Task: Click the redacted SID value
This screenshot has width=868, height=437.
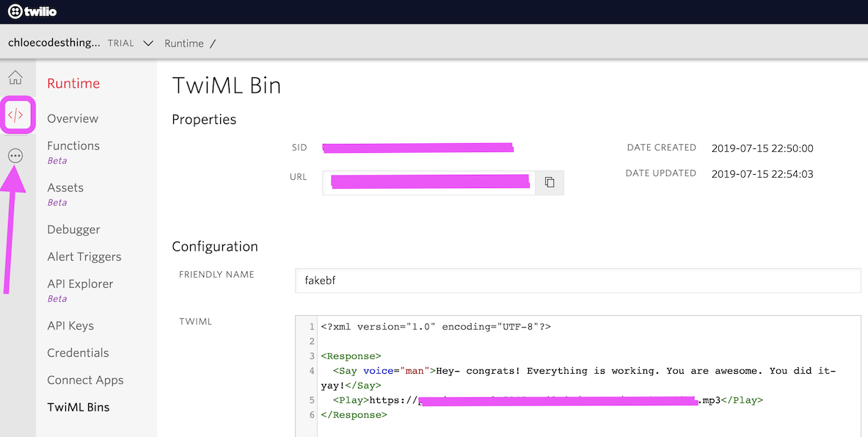Action: [418, 148]
